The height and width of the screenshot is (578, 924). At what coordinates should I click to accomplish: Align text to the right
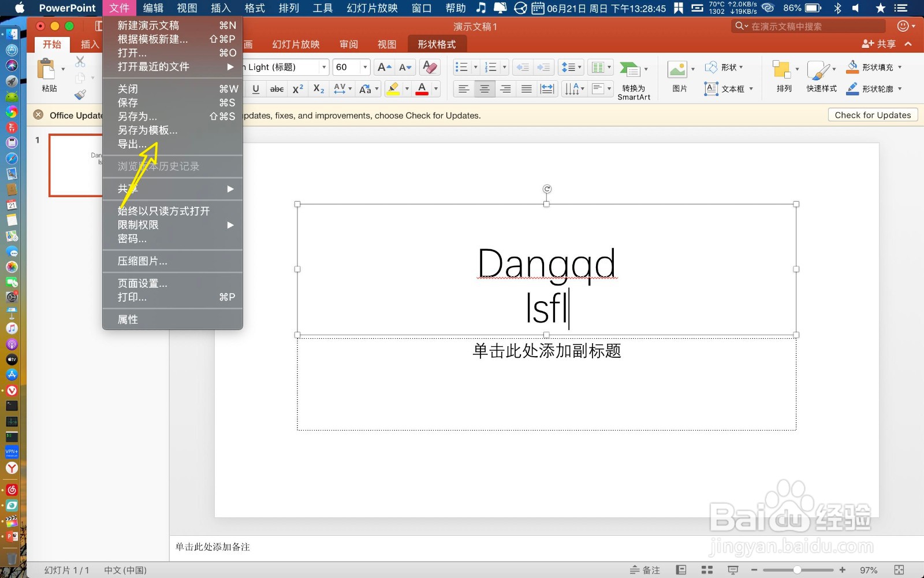pos(505,89)
